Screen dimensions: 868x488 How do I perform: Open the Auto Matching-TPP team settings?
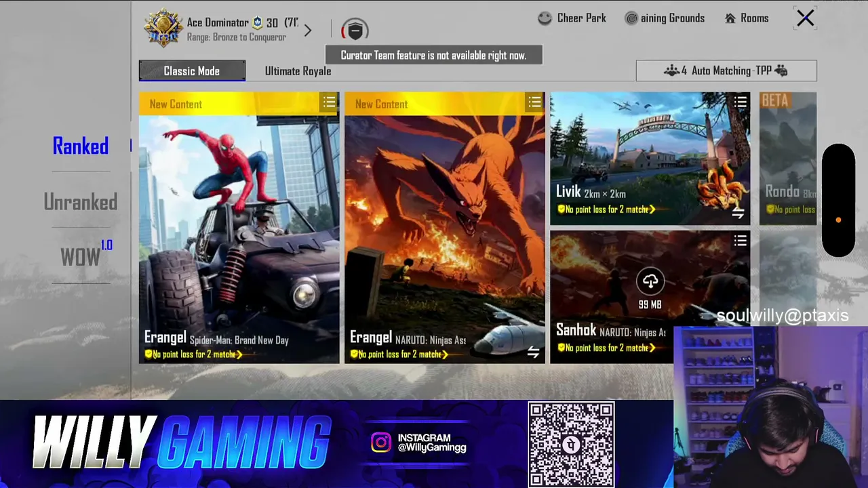click(726, 70)
